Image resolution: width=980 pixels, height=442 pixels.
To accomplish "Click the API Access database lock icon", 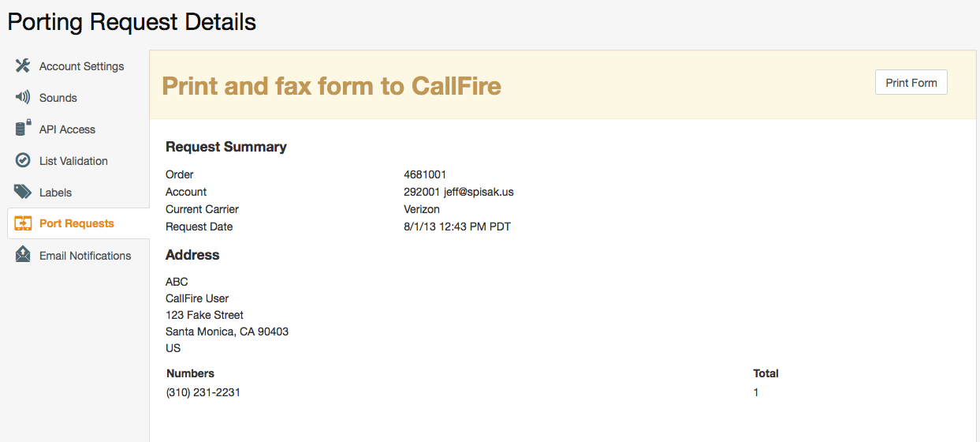I will point(23,129).
